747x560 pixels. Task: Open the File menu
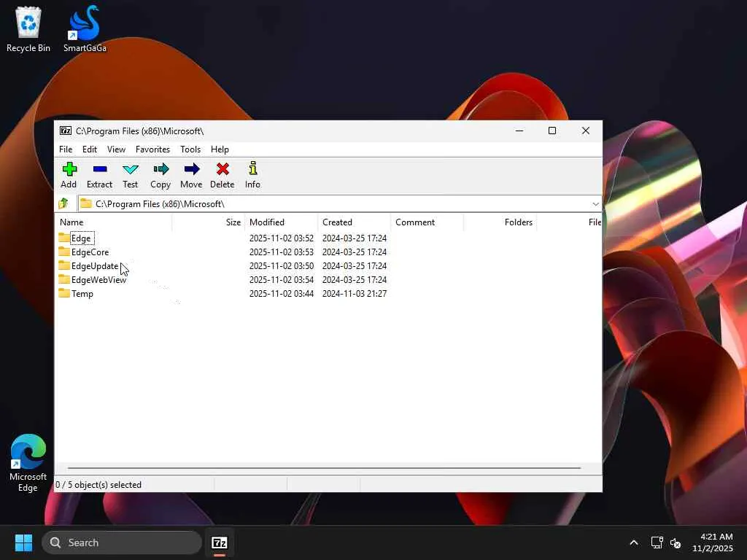(66, 149)
